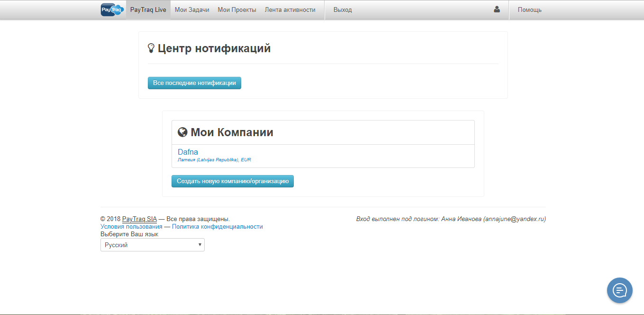This screenshot has width=644, height=315.
Task: Switch to Лента активности
Action: [290, 9]
